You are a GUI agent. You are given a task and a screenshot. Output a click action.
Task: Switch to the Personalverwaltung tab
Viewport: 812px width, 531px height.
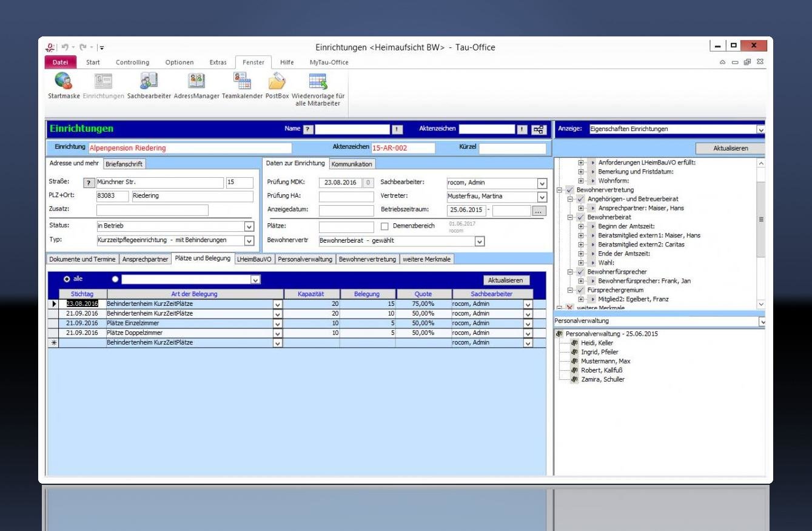pos(305,259)
